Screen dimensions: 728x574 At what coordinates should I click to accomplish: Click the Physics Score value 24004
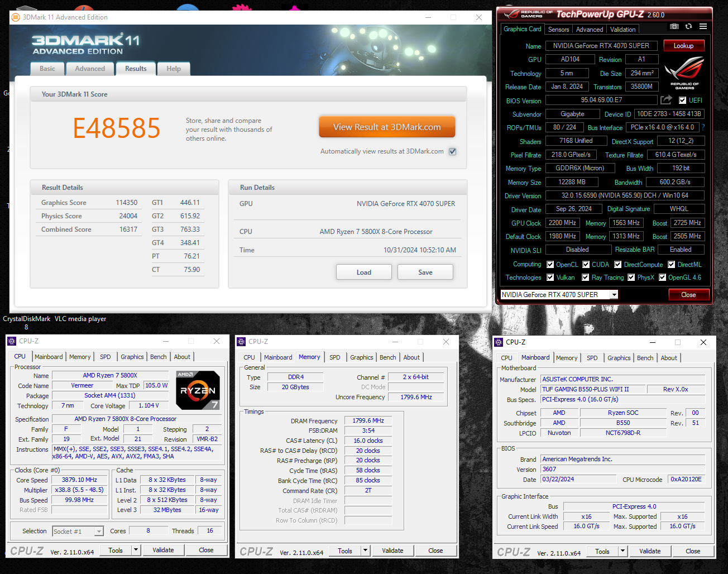point(128,216)
